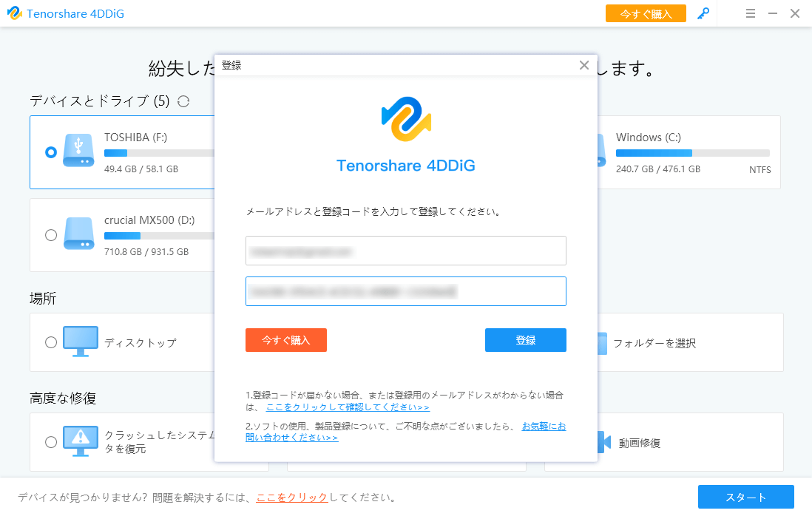Click the TOSHIBA (F:) USB drive icon
Image resolution: width=812 pixels, height=516 pixels.
(78, 150)
